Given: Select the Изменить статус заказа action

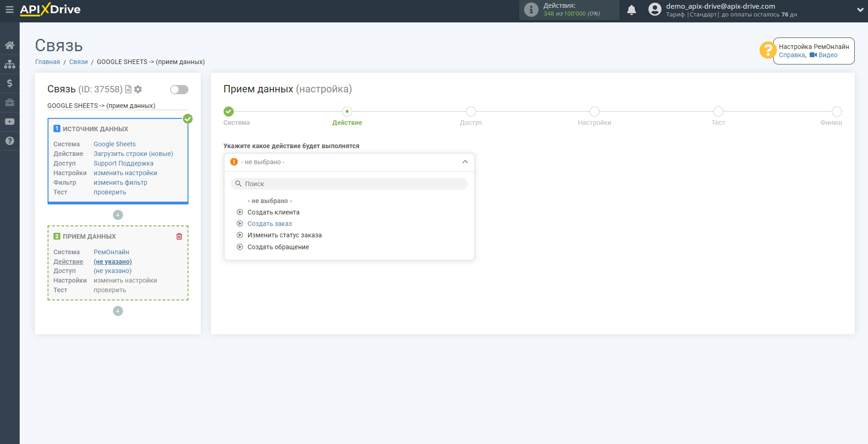Looking at the screenshot, I should point(284,235).
